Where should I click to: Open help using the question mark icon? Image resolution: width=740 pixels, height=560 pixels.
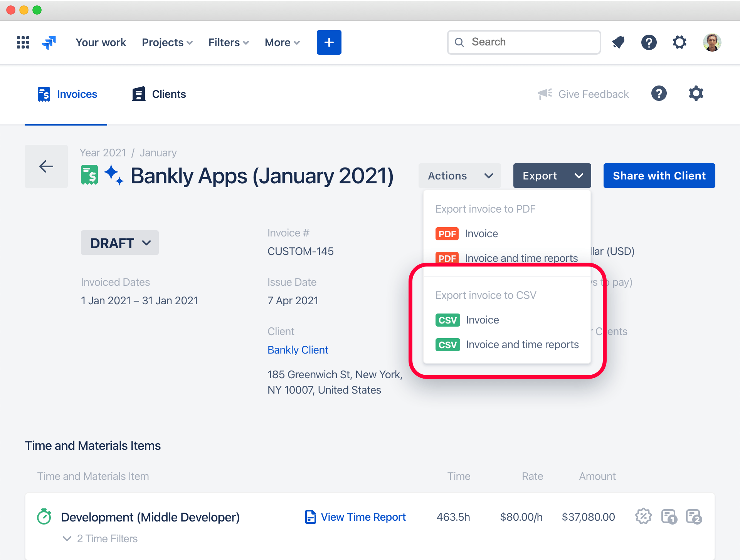point(649,42)
